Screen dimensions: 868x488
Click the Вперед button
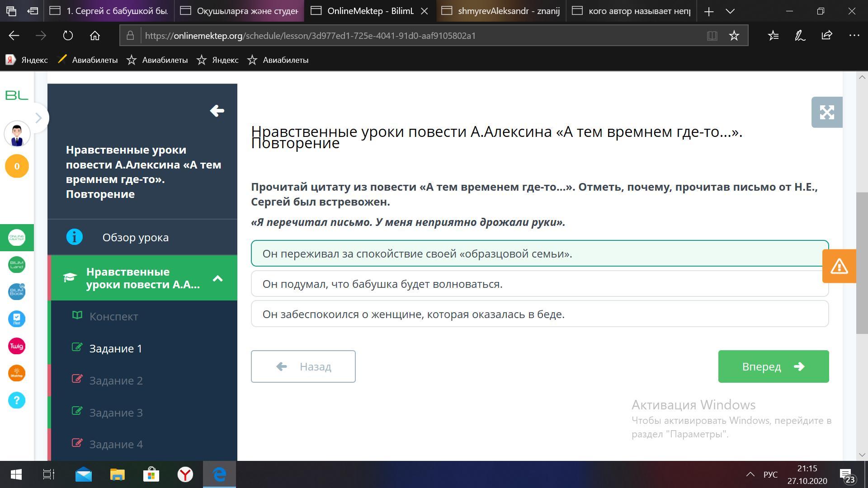pyautogui.click(x=773, y=366)
